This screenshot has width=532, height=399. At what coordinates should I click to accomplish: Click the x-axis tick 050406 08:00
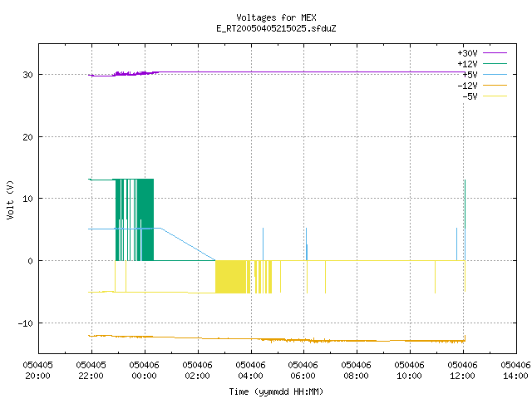[x=357, y=371]
